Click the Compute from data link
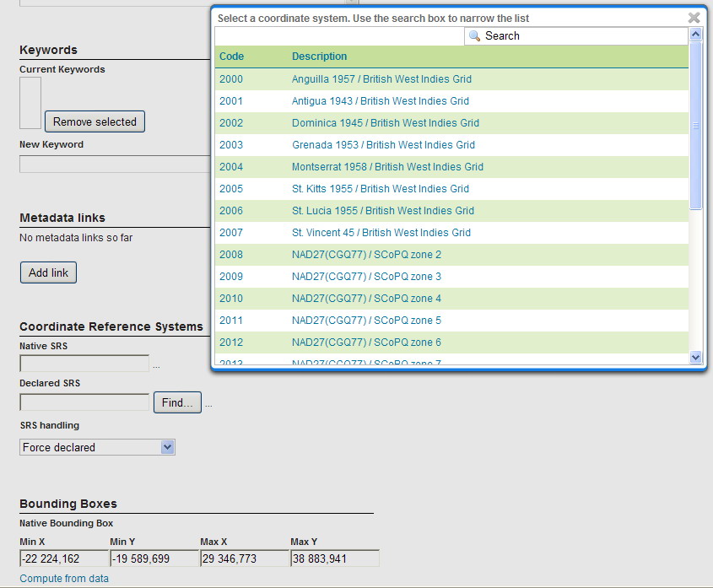Viewport: 713px width, 588px height. pos(64,579)
